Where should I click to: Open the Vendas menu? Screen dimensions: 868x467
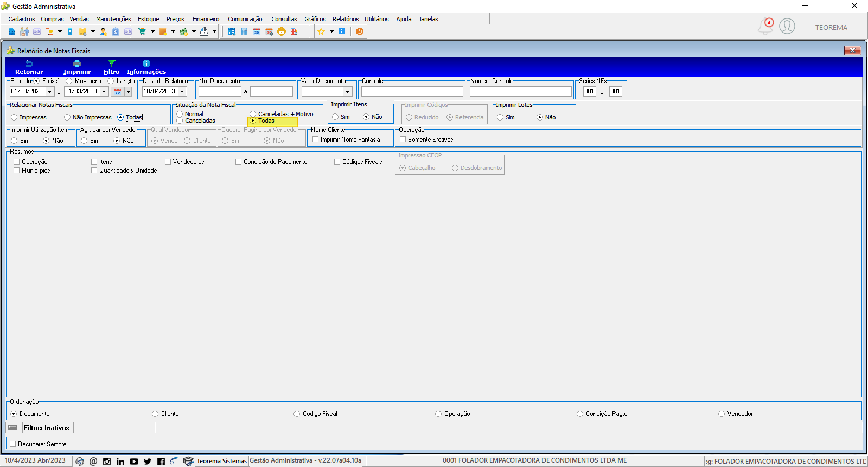[79, 19]
